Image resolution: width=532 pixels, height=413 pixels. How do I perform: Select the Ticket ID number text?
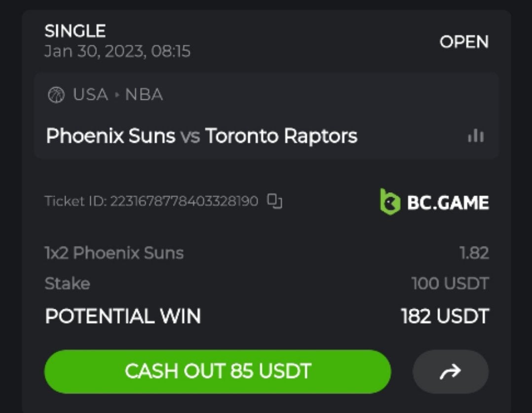[x=184, y=202]
